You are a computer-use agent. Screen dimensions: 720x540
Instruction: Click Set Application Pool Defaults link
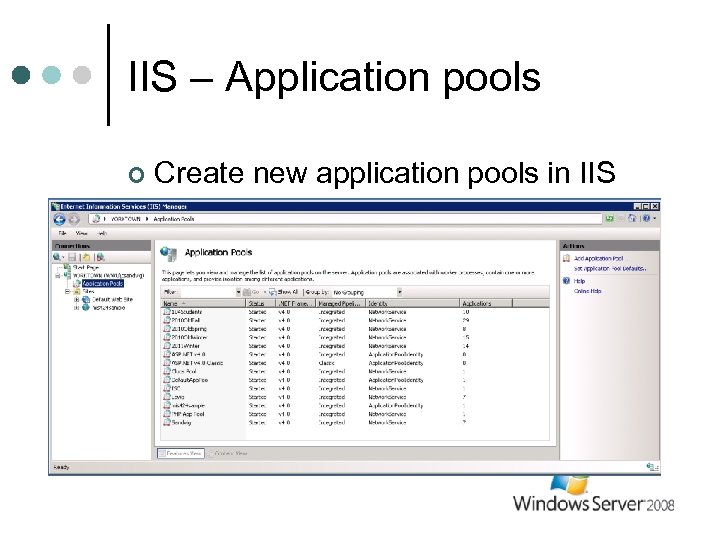610,268
